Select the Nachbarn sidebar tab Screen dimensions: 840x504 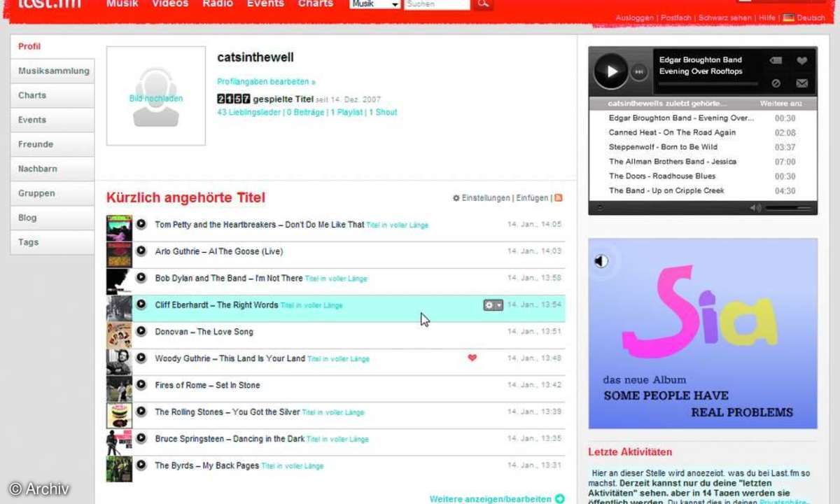pos(52,169)
